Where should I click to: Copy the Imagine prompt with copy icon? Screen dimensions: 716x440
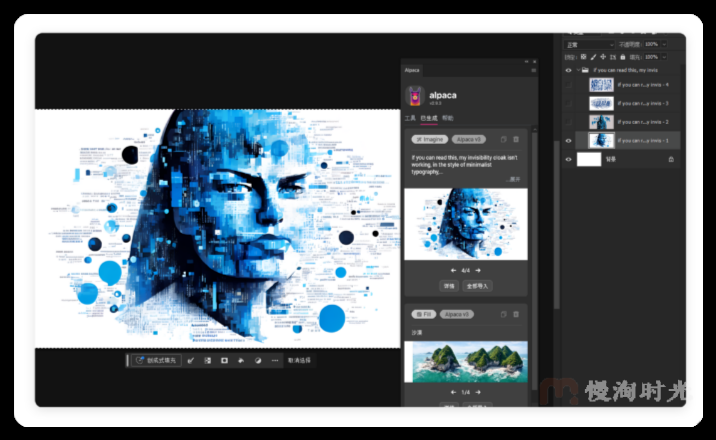(x=503, y=139)
